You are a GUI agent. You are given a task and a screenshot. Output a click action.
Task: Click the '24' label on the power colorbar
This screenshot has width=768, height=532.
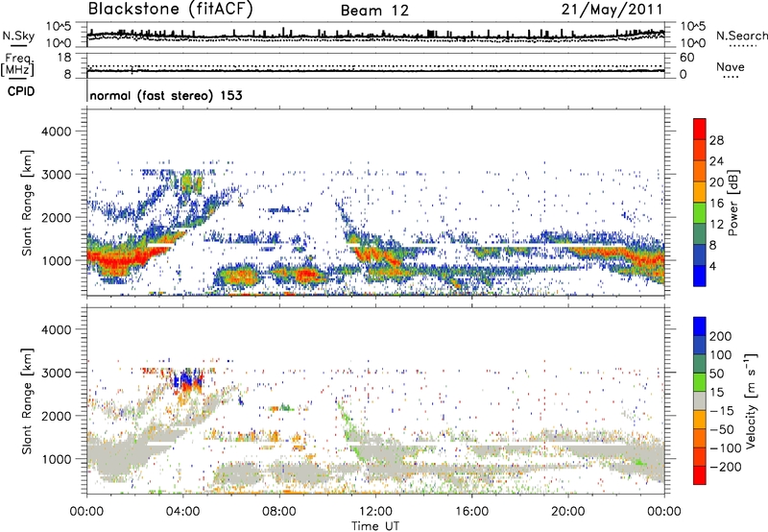click(716, 161)
